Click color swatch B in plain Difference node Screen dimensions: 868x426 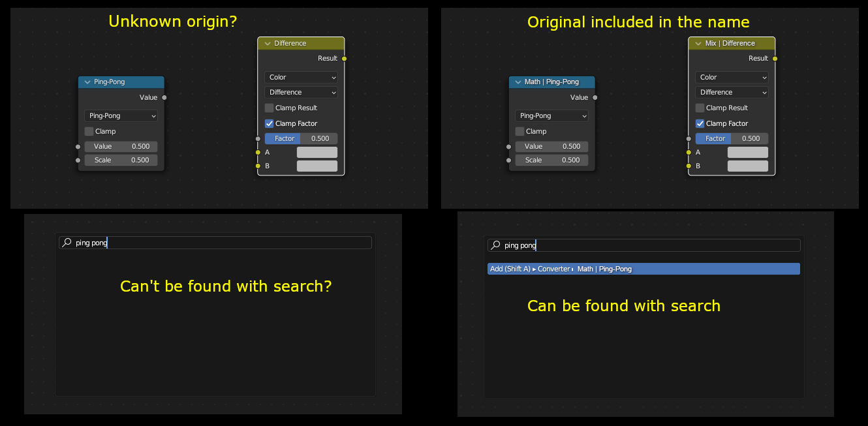[317, 166]
